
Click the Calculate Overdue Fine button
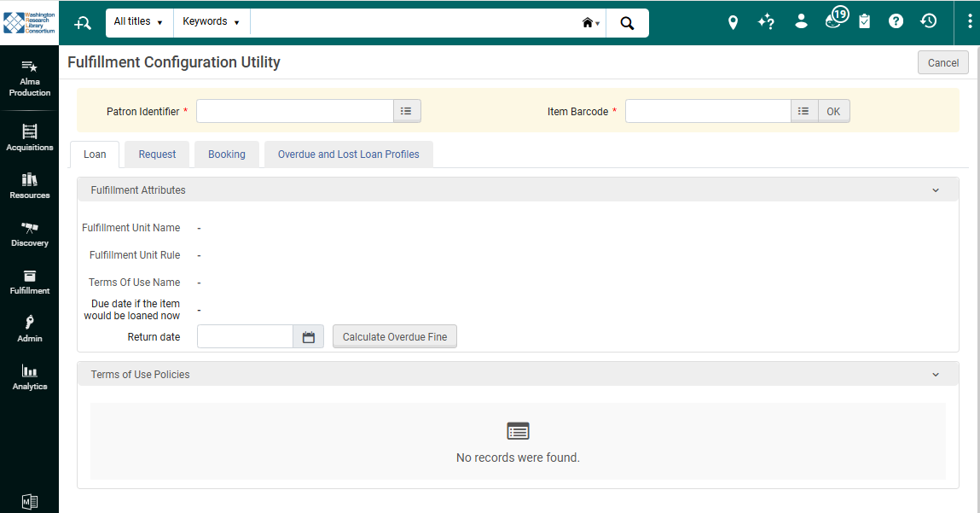tap(395, 337)
